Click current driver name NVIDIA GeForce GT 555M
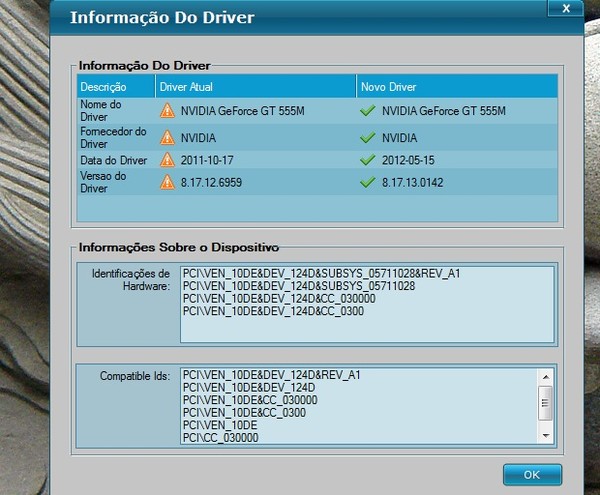The image size is (600, 495). [x=243, y=111]
